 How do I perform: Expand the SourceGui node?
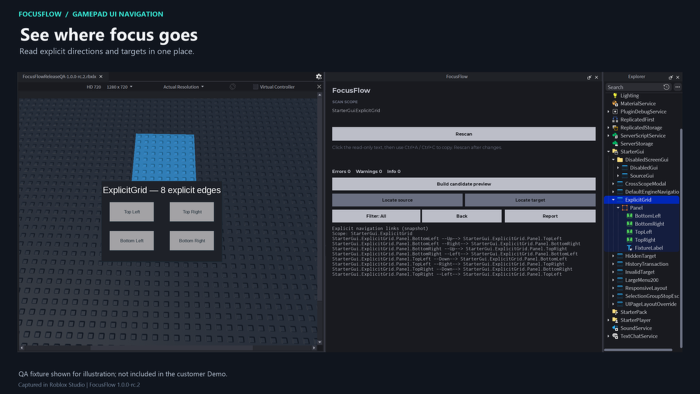coord(618,176)
